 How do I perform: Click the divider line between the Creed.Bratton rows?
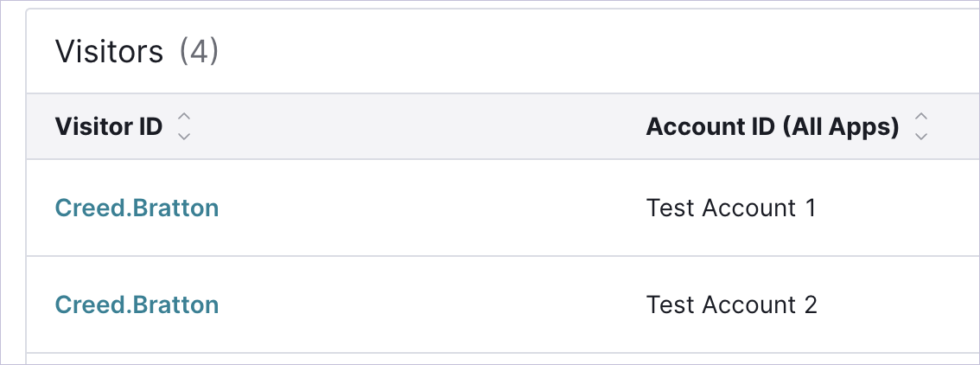(x=503, y=256)
